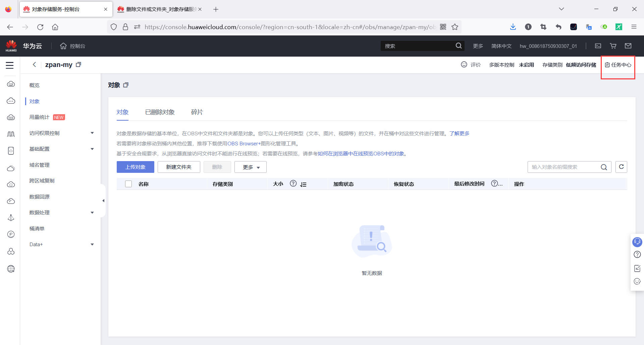Click the refresh icon beside the object search box

pos(621,167)
